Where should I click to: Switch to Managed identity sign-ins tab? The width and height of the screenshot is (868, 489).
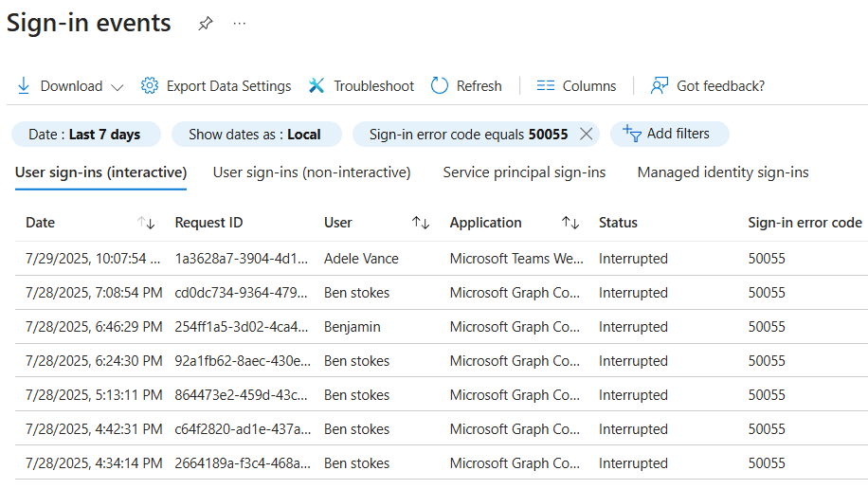(x=723, y=172)
